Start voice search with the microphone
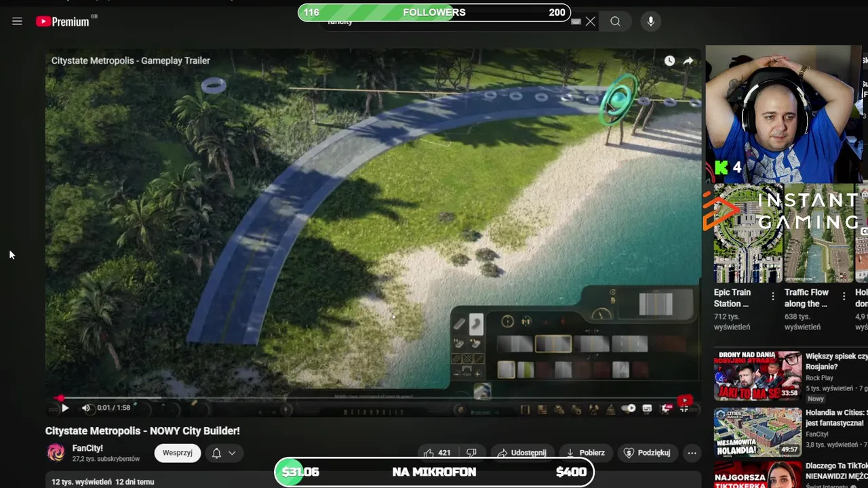 click(x=650, y=22)
